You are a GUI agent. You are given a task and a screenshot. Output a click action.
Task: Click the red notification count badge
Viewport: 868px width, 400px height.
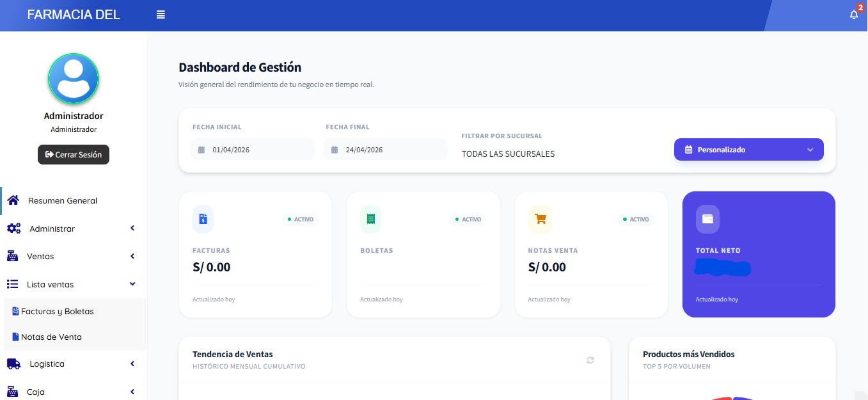(860, 7)
